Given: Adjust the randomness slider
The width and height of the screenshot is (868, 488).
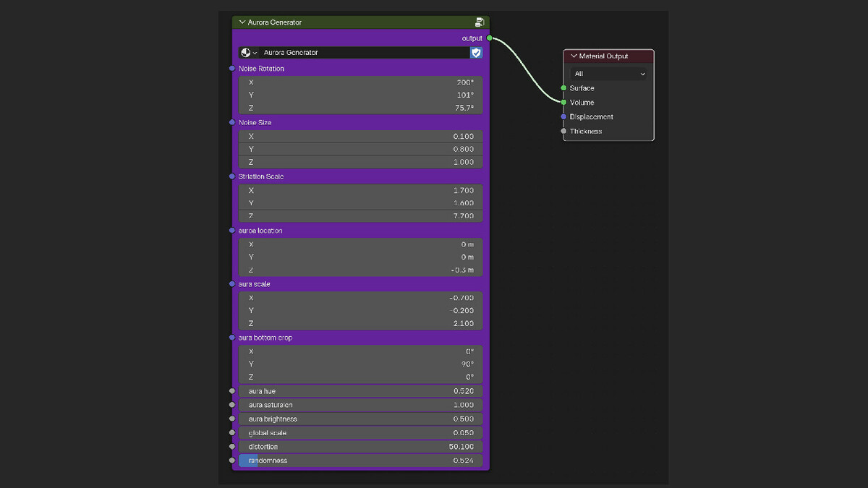Looking at the screenshot, I should 360,461.
